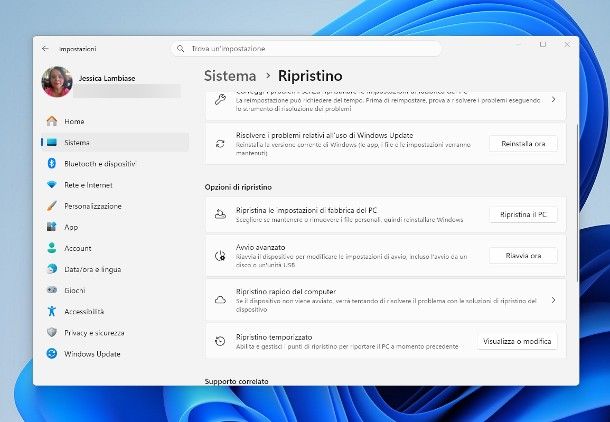Click the Ripristina impostazioni di fabbrica icon
This screenshot has width=610, height=422.
(220, 214)
